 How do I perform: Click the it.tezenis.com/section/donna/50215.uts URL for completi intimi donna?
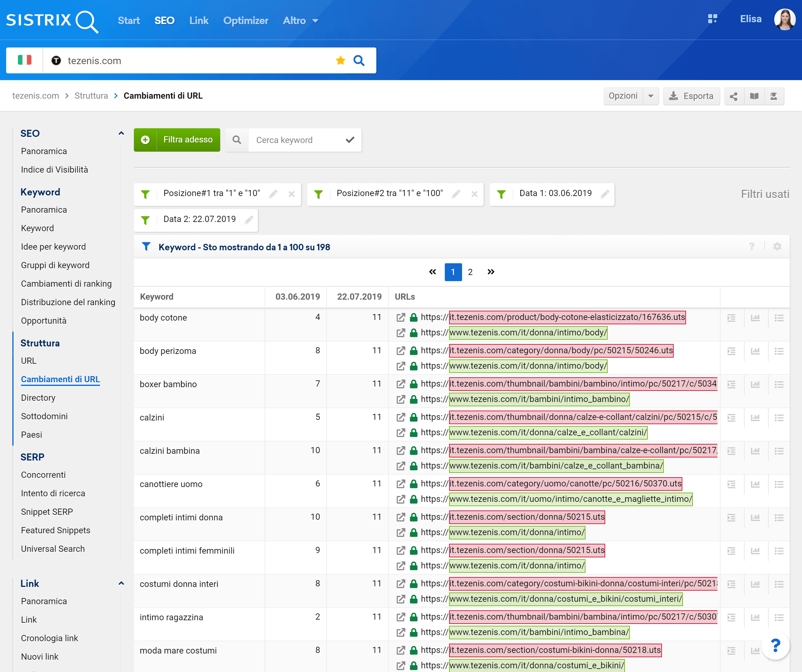point(527,517)
